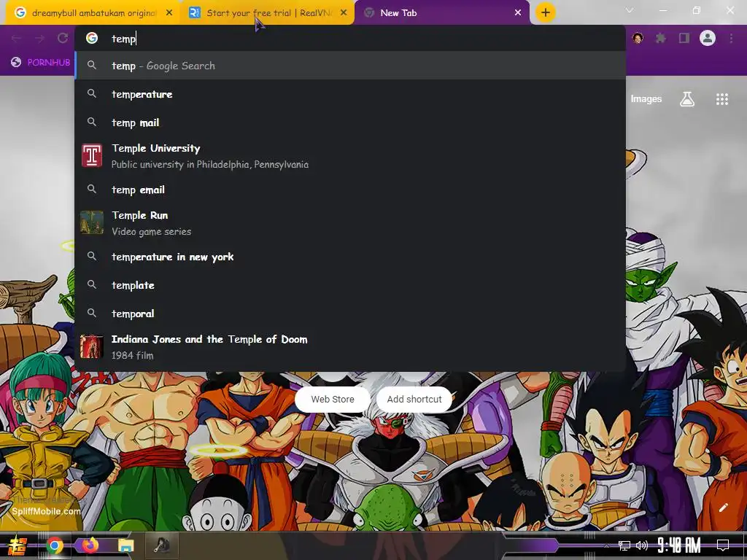The width and height of the screenshot is (747, 560).
Task: Go back with the back arrow
Action: click(x=16, y=38)
